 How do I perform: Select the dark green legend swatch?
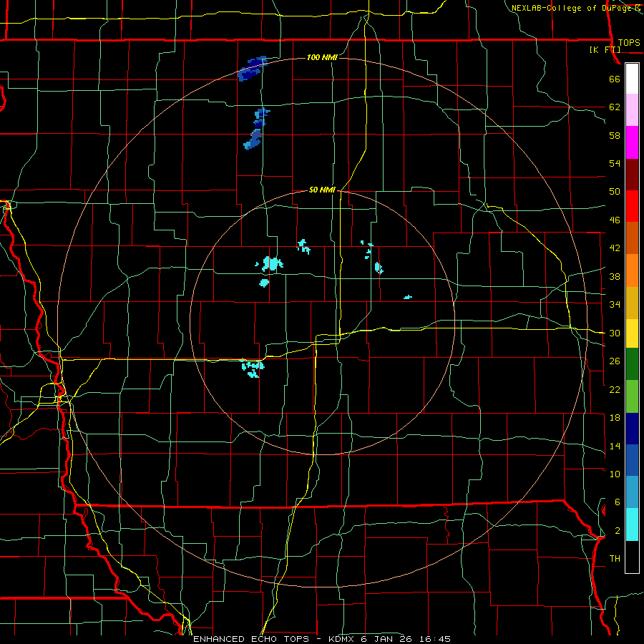(x=632, y=364)
